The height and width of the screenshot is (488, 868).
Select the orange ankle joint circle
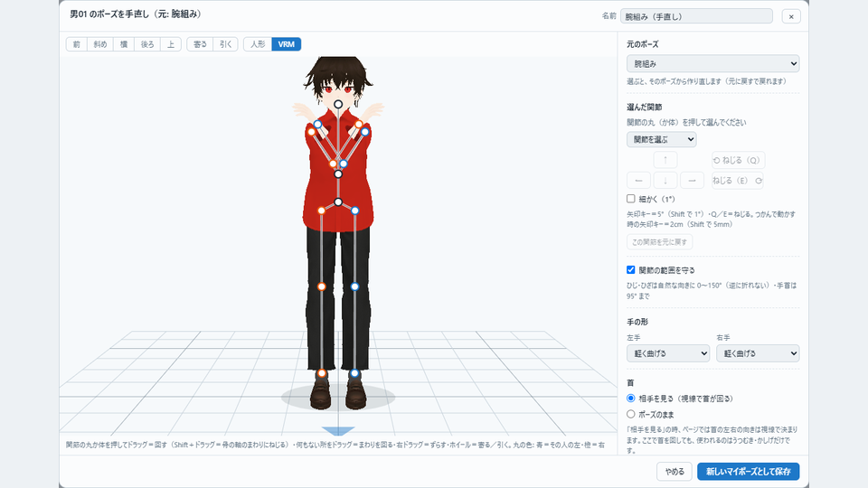[x=321, y=373]
